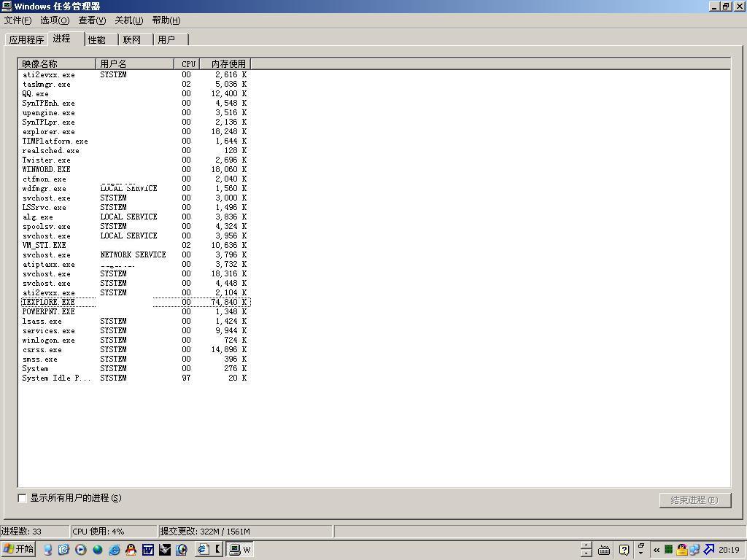Click the 进程数: 33 status entry
This screenshot has height=560, width=747.
34,532
